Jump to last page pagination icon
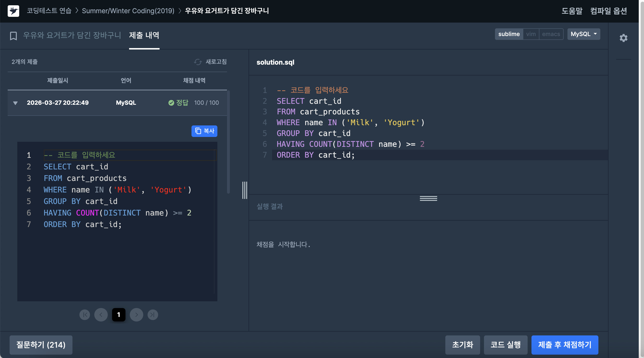This screenshot has width=644, height=358. coord(153,315)
